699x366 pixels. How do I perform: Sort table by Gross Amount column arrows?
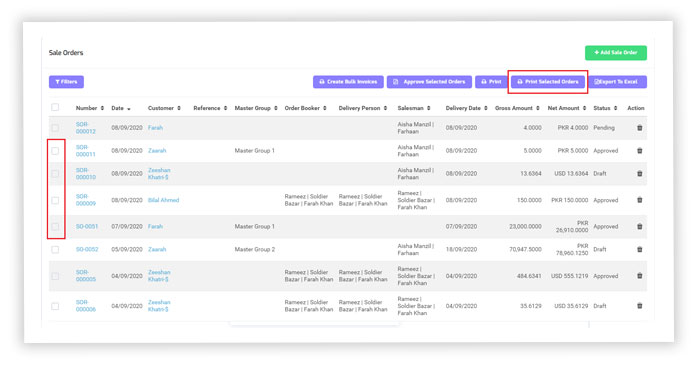tap(538, 108)
